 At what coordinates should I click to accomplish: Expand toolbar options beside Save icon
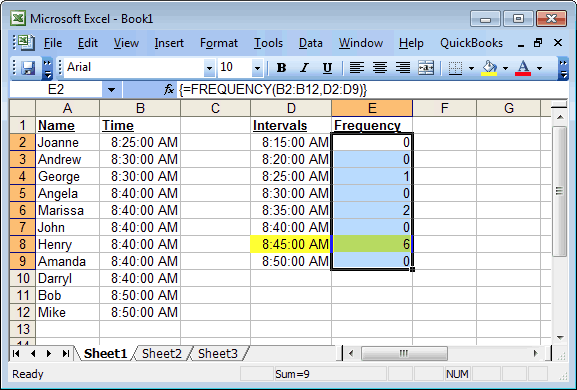point(47,68)
